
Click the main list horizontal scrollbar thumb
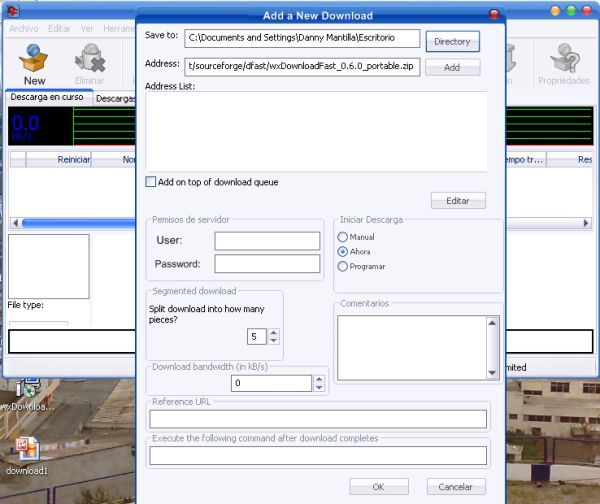point(78,223)
